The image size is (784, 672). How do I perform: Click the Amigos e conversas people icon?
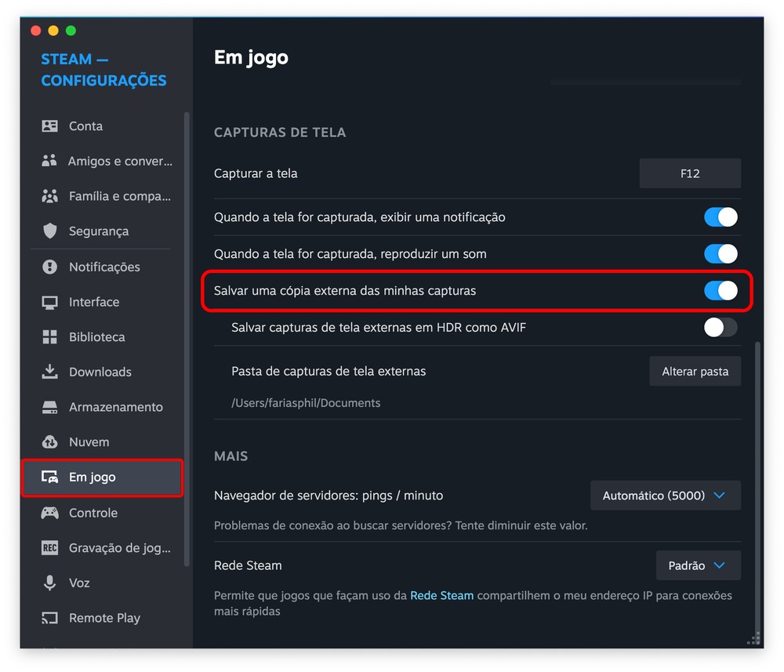coord(49,161)
